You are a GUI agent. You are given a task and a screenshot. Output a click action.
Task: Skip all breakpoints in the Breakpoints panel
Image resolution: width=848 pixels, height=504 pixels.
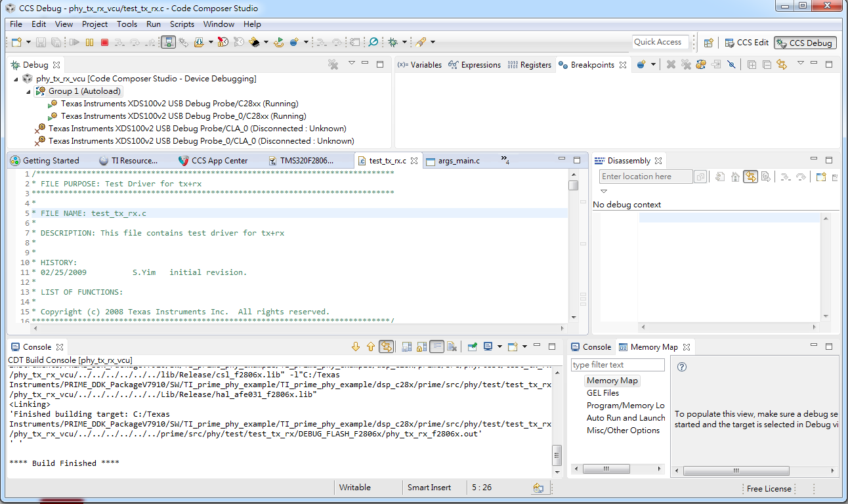click(x=731, y=64)
